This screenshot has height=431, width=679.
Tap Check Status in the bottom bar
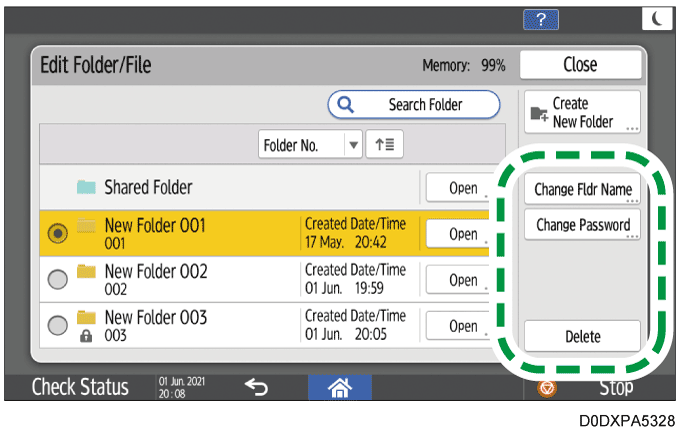point(81,387)
